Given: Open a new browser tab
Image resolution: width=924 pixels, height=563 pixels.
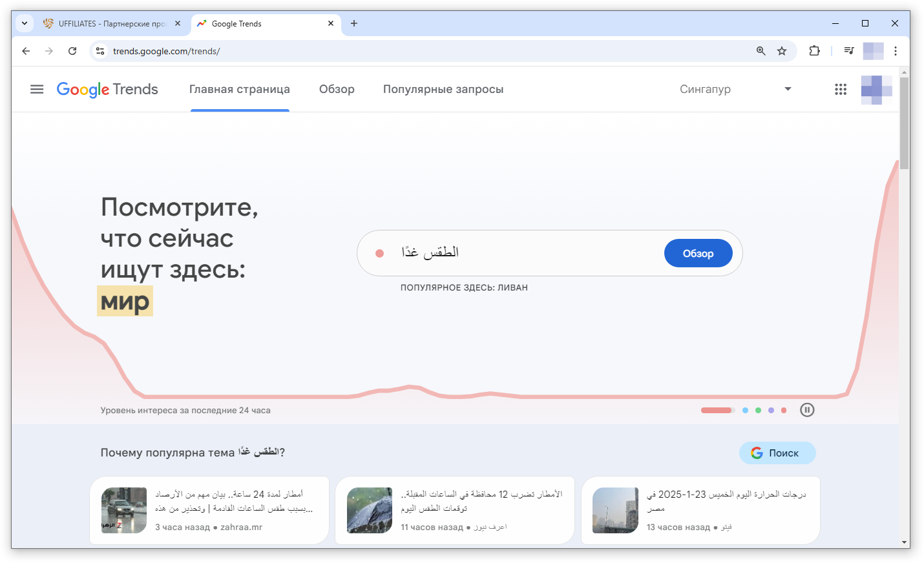Looking at the screenshot, I should click(x=354, y=23).
